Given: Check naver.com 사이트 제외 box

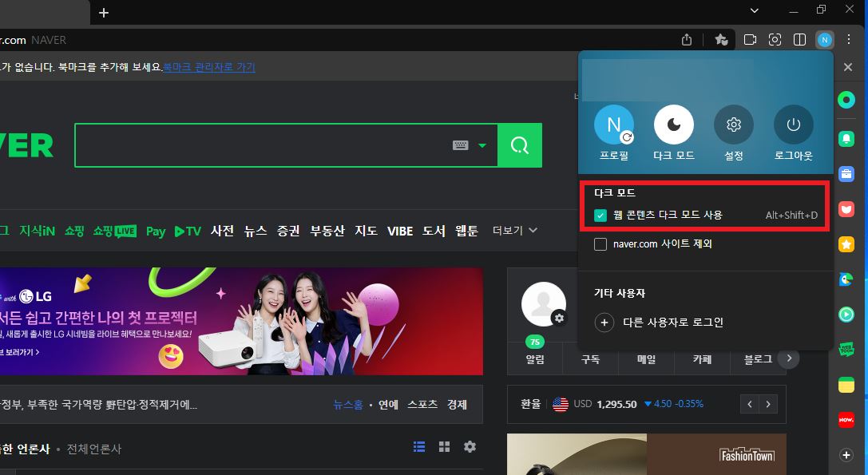Looking at the screenshot, I should (x=600, y=244).
